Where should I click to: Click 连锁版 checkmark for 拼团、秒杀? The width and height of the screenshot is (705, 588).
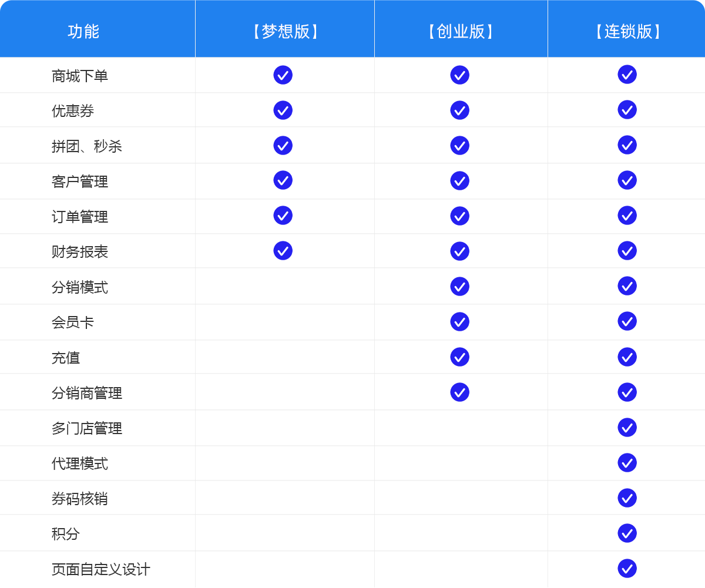click(x=627, y=145)
